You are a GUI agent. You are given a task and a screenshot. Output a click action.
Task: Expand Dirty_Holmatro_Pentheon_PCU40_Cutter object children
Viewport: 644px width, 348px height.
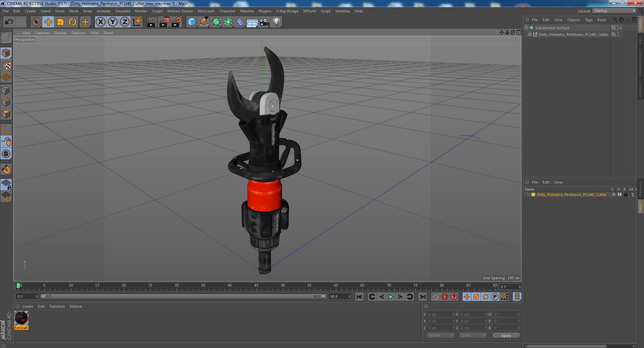click(x=530, y=35)
